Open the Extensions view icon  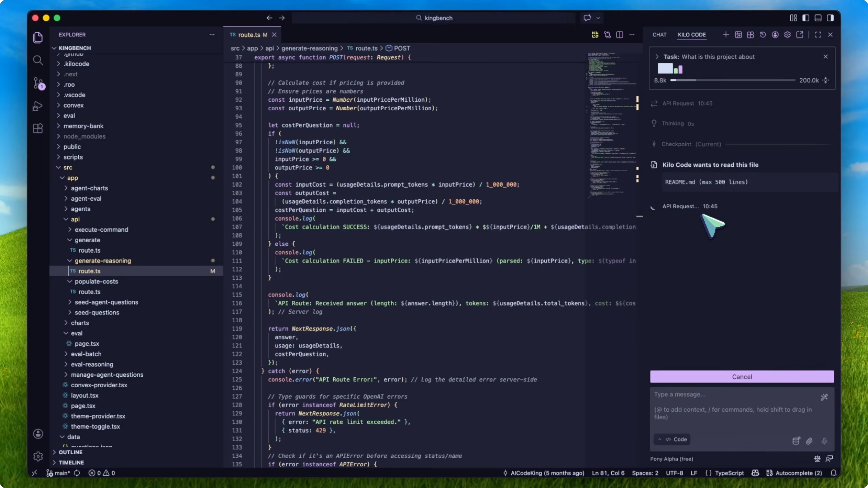point(38,128)
